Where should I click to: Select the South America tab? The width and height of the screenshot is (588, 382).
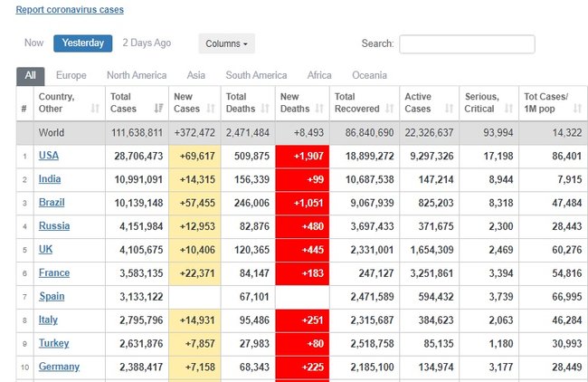click(256, 75)
